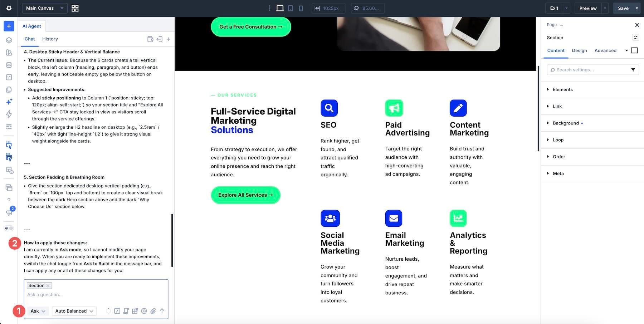Screen dimensions: 644x324
Task: Click Get a Free Consultation button
Action: tap(251, 27)
